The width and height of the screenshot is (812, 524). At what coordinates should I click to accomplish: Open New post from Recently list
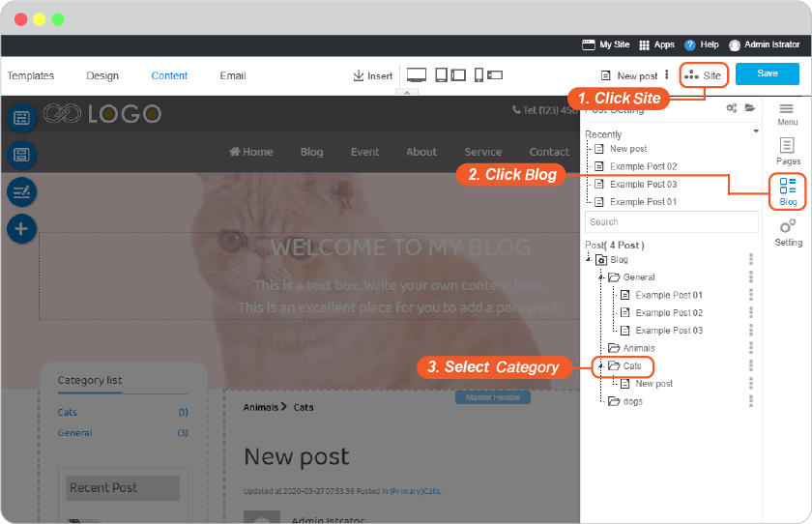point(628,149)
